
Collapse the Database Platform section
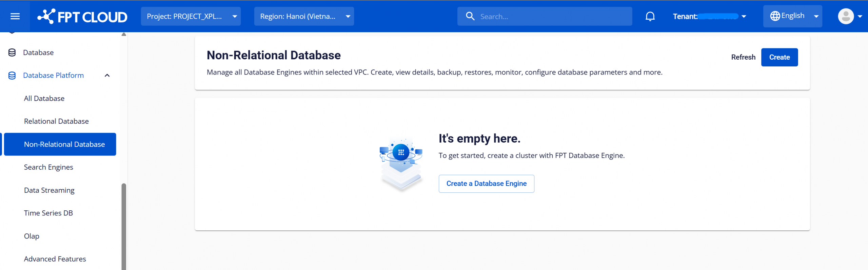[107, 76]
